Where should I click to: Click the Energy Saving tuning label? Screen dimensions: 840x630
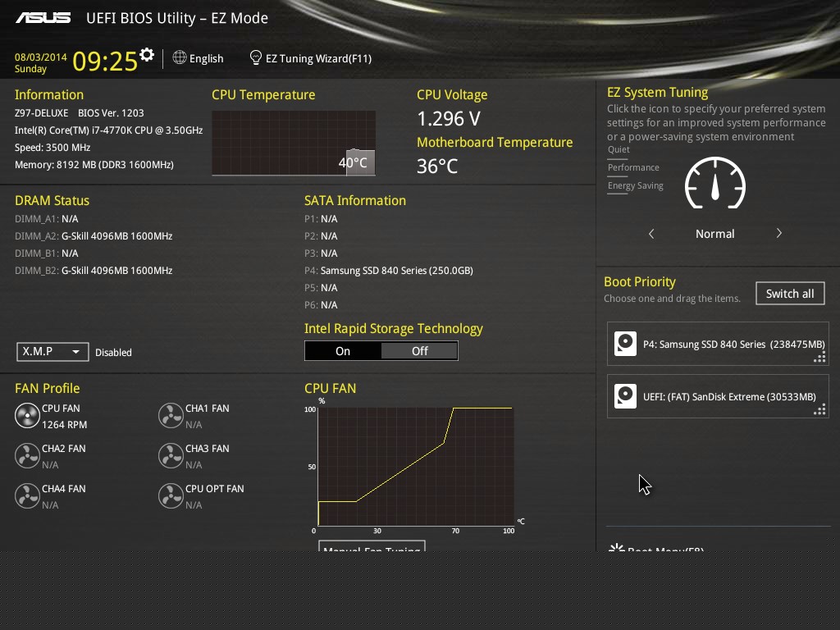pos(636,186)
